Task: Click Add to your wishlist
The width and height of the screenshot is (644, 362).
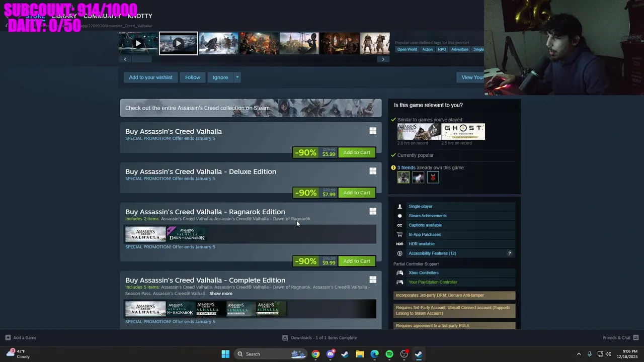Action: coord(150,77)
